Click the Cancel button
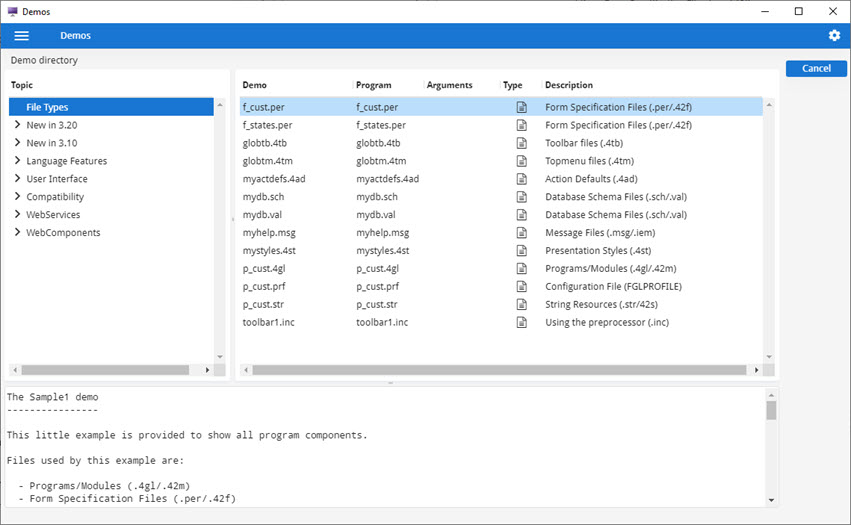 [816, 68]
